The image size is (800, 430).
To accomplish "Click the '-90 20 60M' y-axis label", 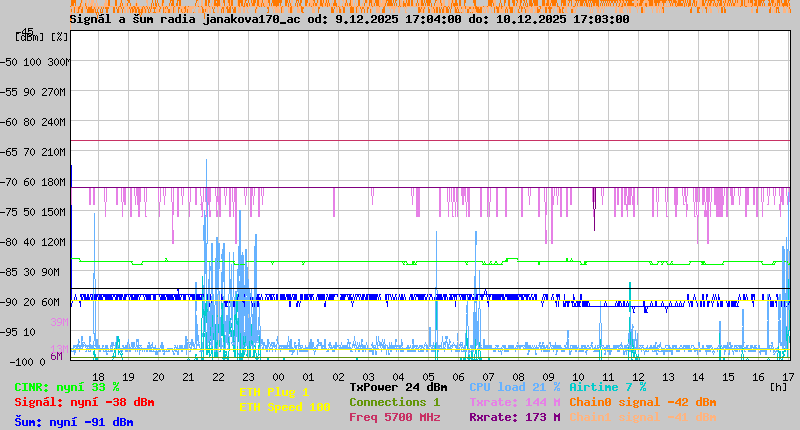I will tap(30, 302).
